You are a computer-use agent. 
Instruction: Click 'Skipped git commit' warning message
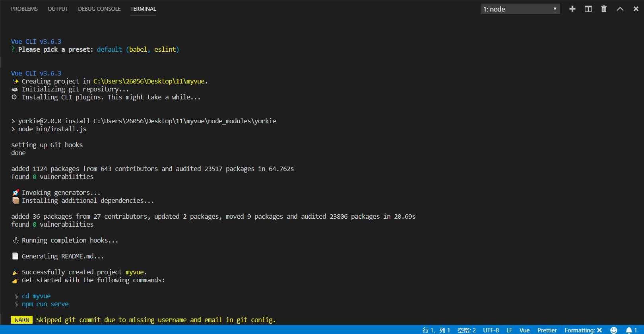click(156, 320)
